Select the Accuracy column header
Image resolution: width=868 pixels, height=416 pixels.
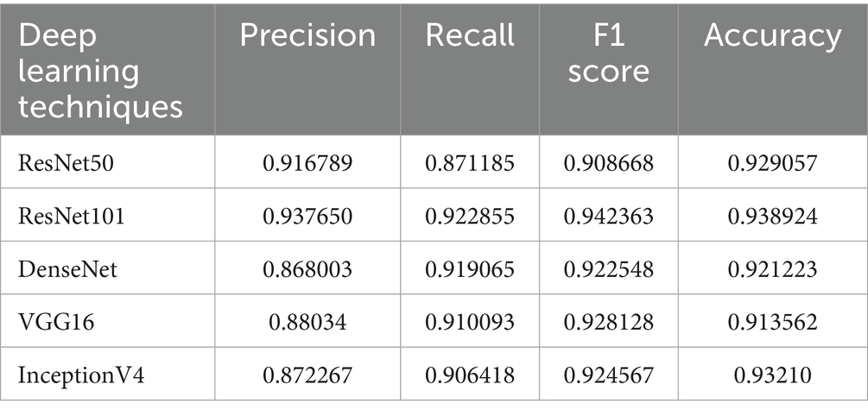click(772, 35)
